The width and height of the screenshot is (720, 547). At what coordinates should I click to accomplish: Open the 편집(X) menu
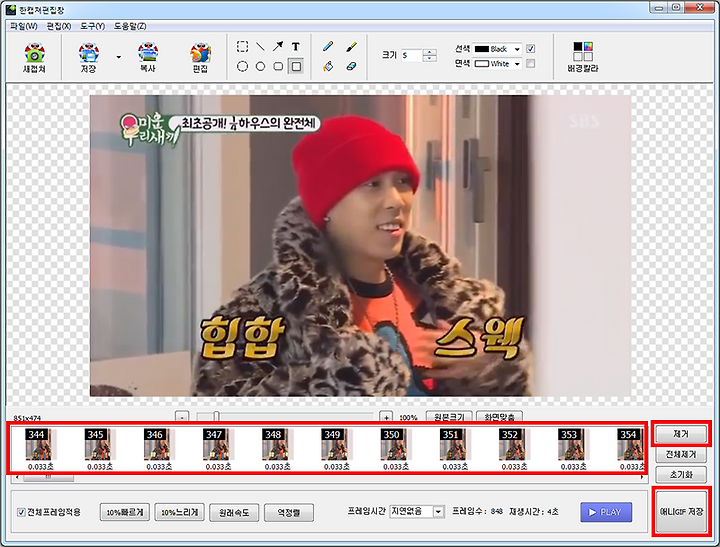point(59,26)
